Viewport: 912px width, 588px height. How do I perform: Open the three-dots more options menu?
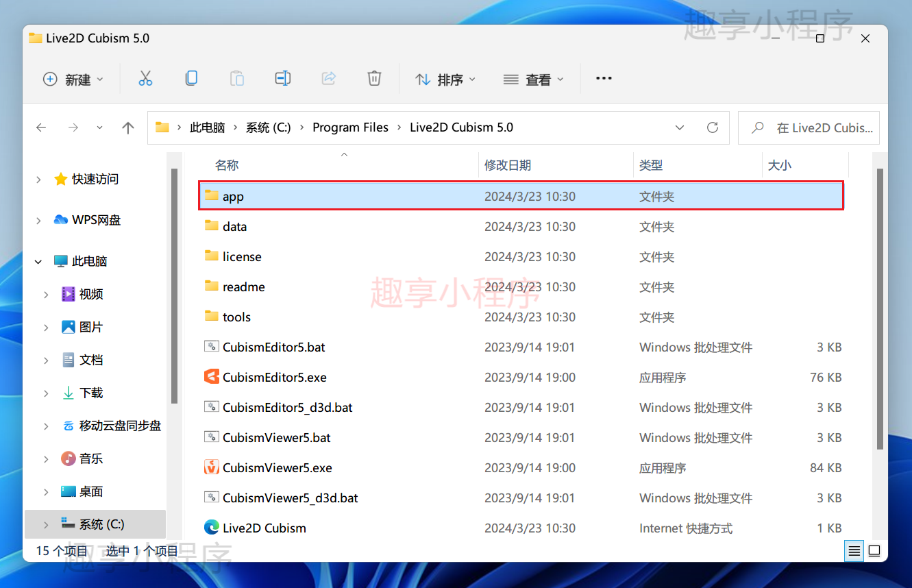[604, 78]
